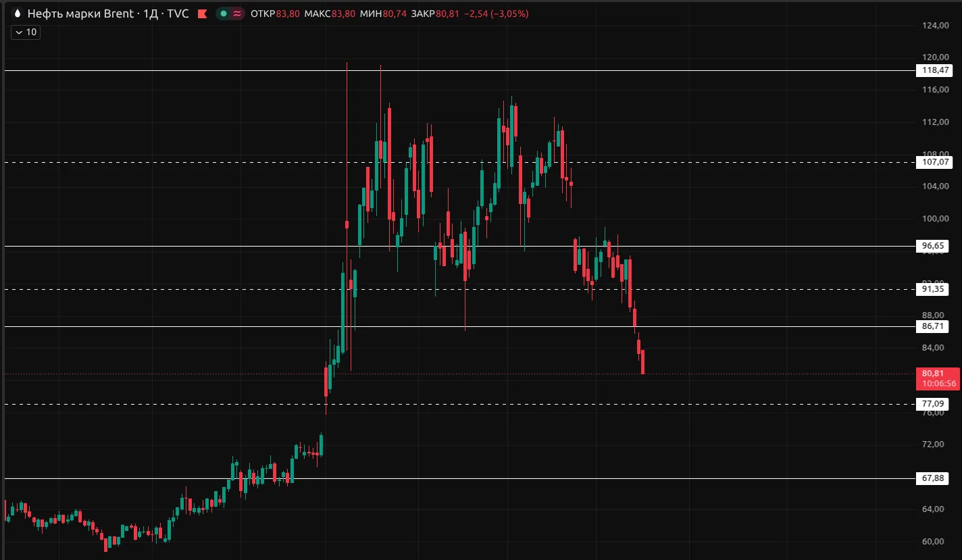Expand the collapsed indicators legend showing 10
The image size is (962, 560).
coord(26,32)
